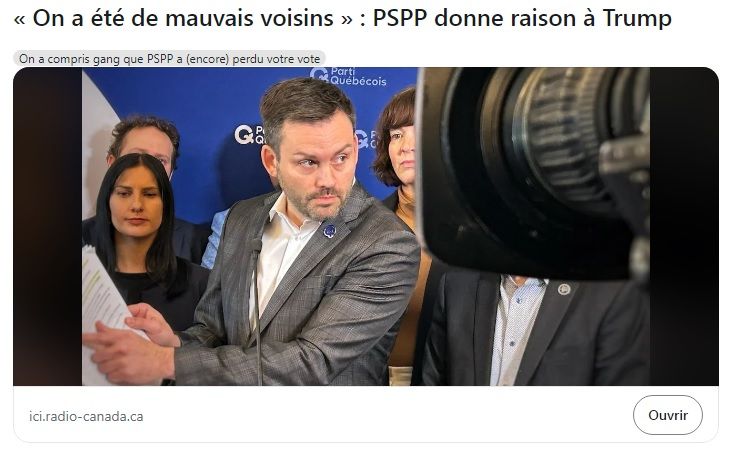Open the article with the Ouvrir button
The image size is (733, 455).
click(x=668, y=415)
